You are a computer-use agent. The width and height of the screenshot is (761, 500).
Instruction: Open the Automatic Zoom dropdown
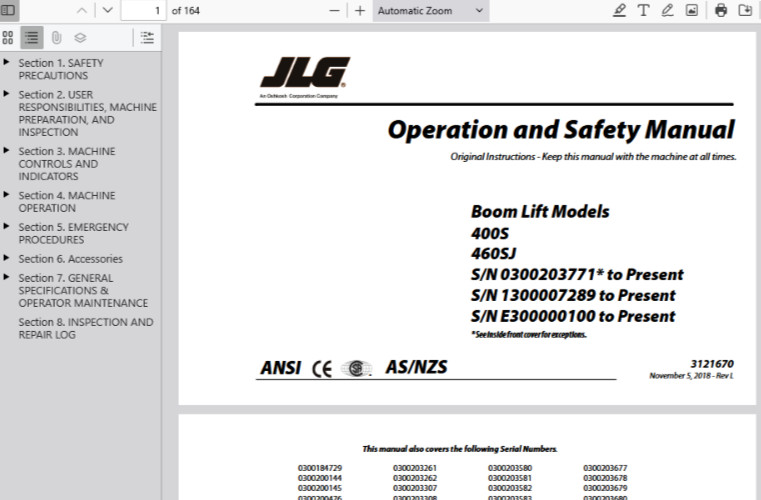pyautogui.click(x=430, y=11)
